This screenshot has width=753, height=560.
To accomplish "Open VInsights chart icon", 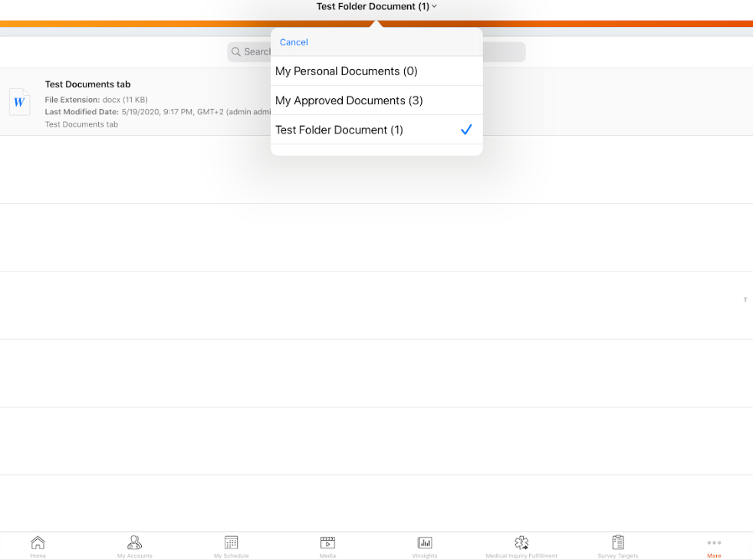I will coord(425,543).
